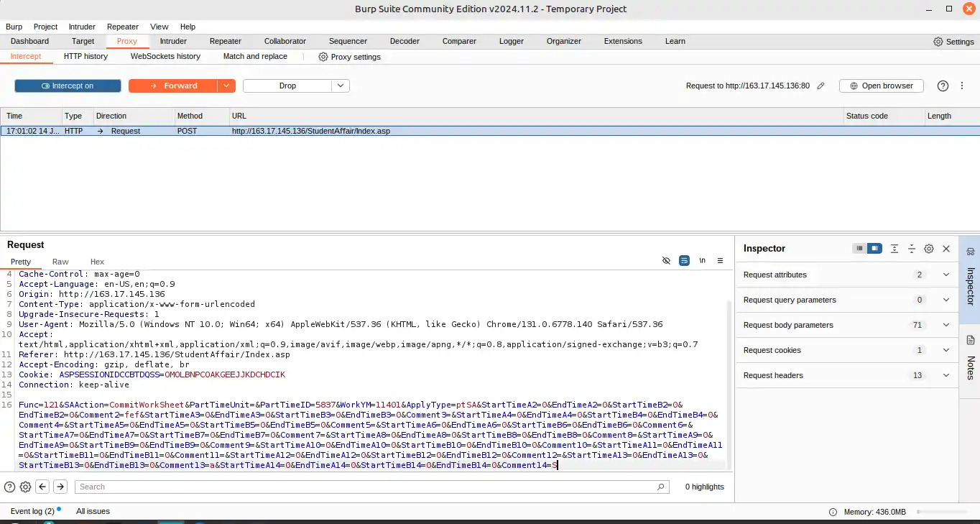
Task: Expand the Forward button dropdown arrow
Action: 226,86
